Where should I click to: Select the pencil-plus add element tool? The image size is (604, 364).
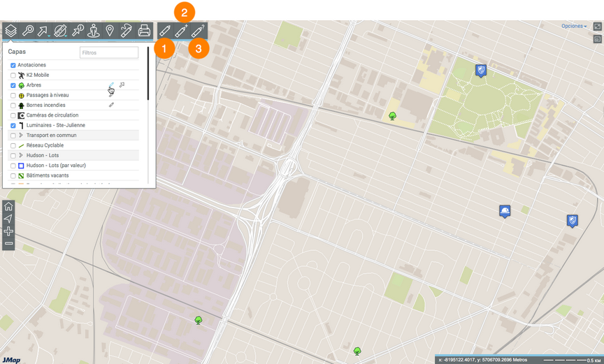pyautogui.click(x=182, y=31)
